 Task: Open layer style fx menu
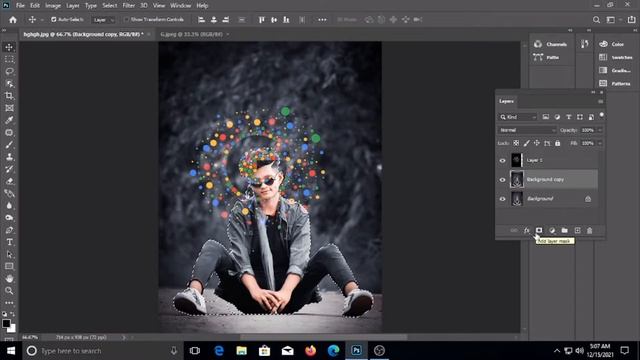tap(527, 231)
